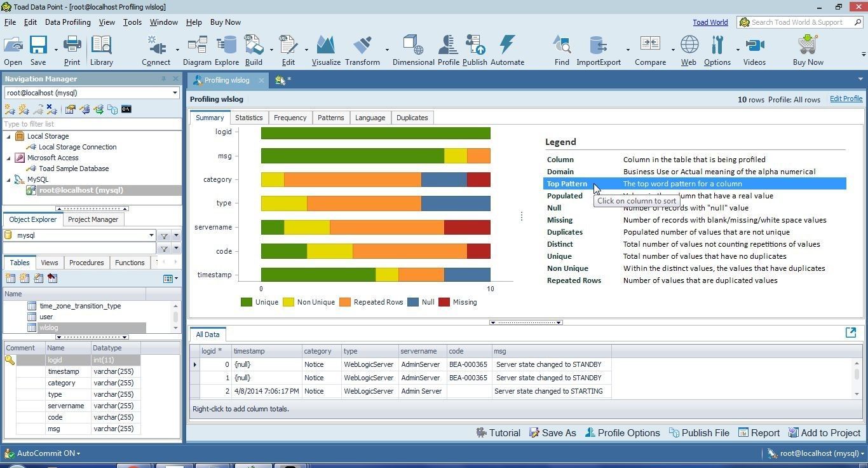
Task: Open the Tools menu
Action: [x=132, y=22]
